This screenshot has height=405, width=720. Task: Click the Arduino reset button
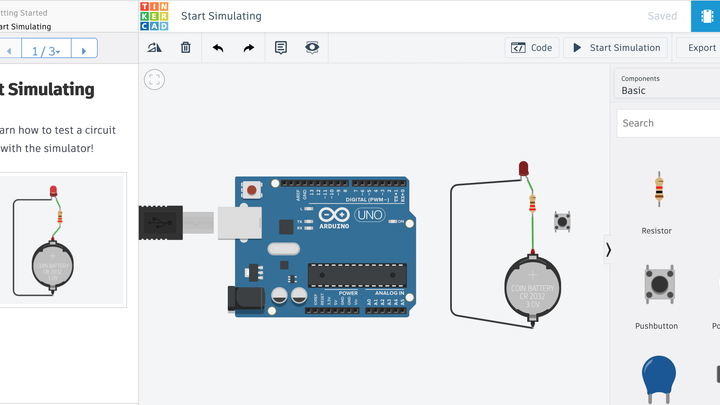point(251,190)
